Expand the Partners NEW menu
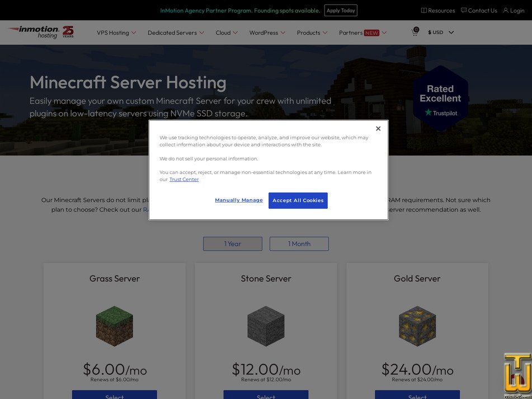The image size is (532, 399). point(362,32)
